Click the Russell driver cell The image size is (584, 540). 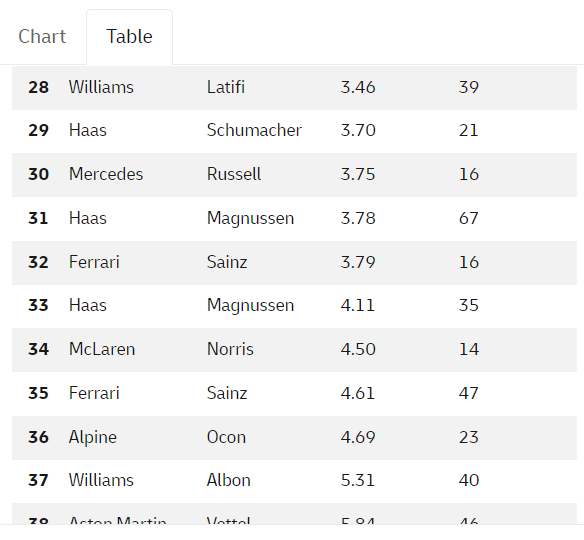click(234, 174)
